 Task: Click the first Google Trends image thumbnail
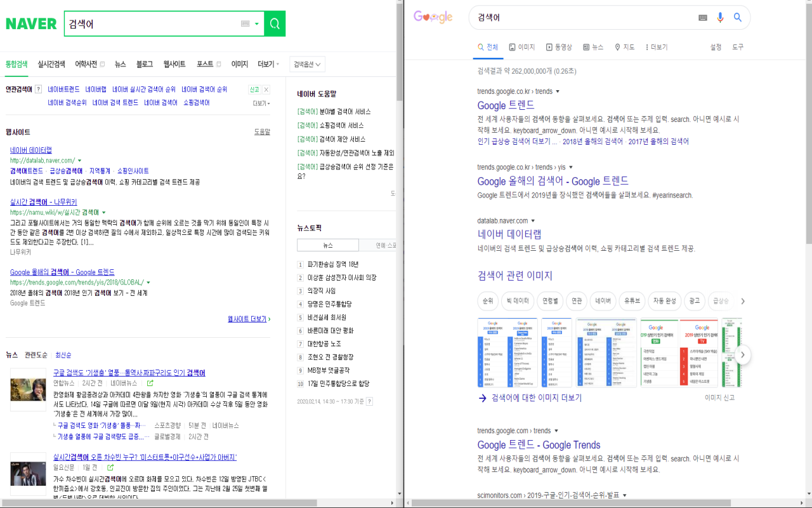click(507, 352)
